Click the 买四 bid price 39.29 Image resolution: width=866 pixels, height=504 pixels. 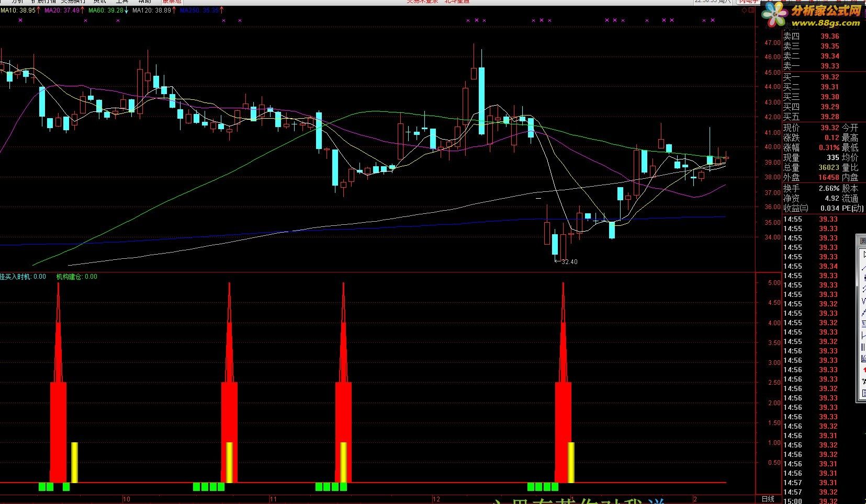pyautogui.click(x=830, y=107)
